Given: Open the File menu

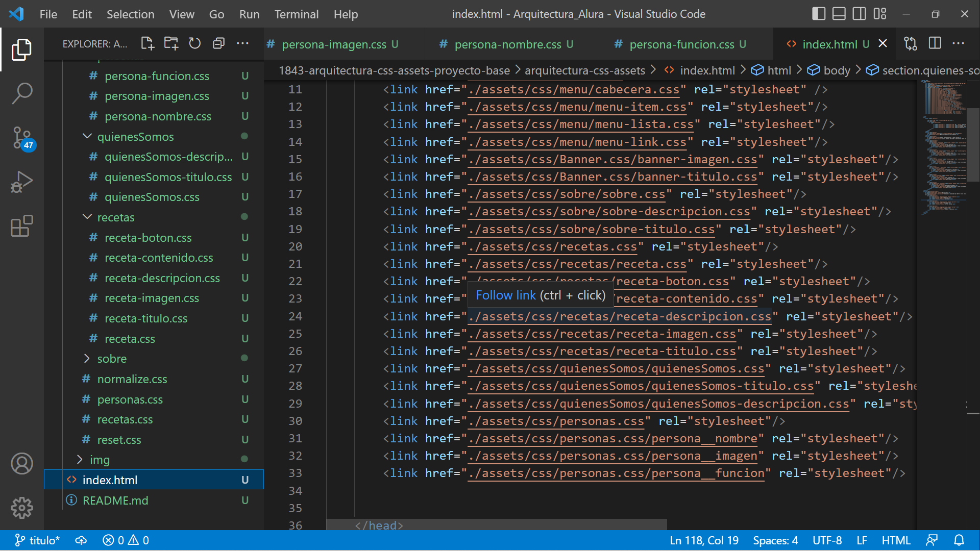Looking at the screenshot, I should coord(48,14).
